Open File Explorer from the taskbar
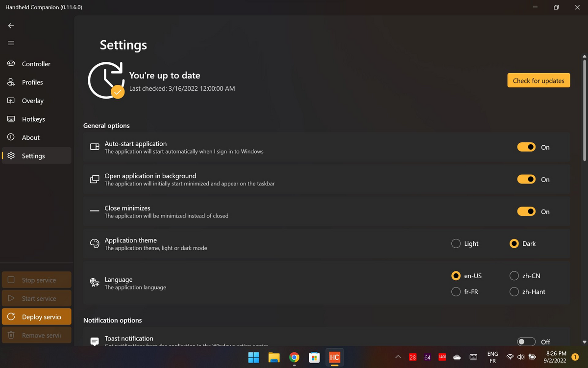This screenshot has height=368, width=588. pos(273,357)
